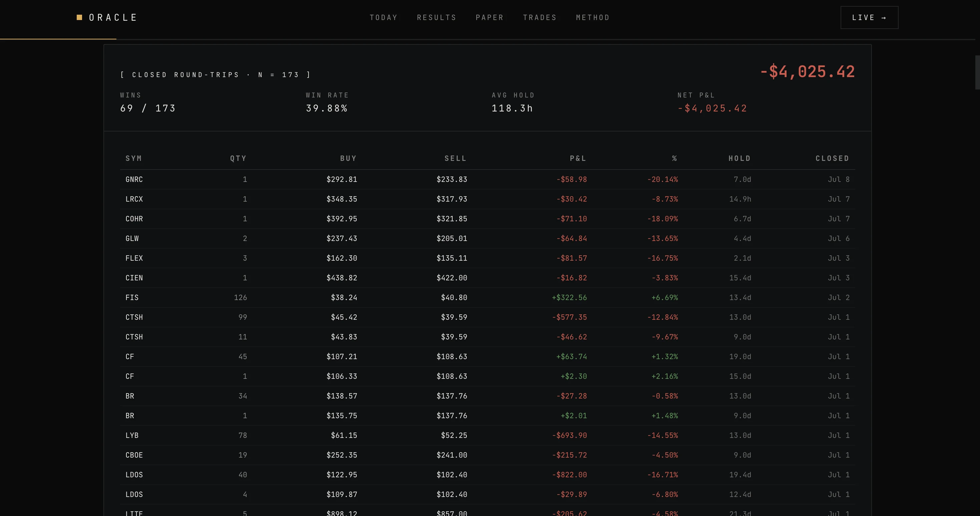Image resolution: width=980 pixels, height=516 pixels.
Task: Click the $292.81 buy price
Action: pyautogui.click(x=342, y=179)
